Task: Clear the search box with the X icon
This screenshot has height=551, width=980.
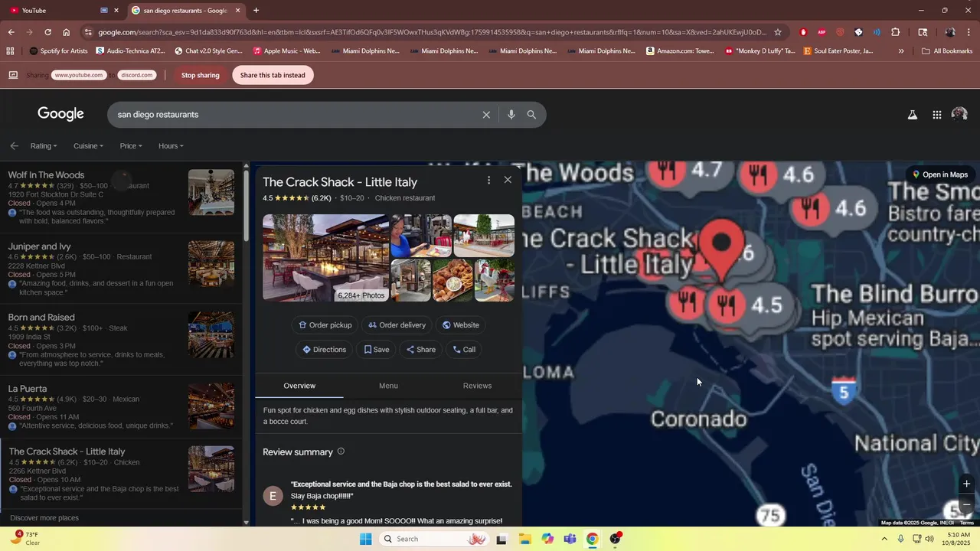Action: [486, 115]
